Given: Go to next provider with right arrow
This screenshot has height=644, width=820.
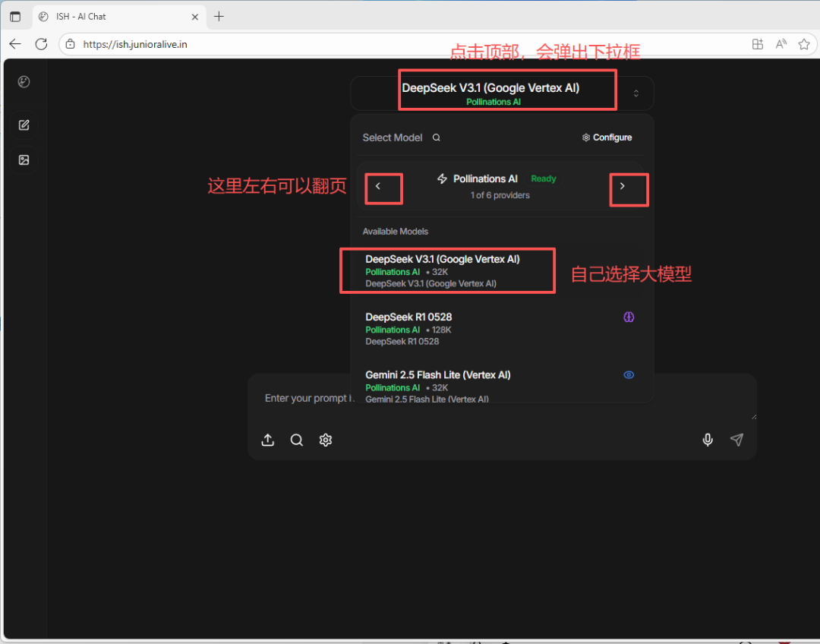Looking at the screenshot, I should tap(623, 187).
